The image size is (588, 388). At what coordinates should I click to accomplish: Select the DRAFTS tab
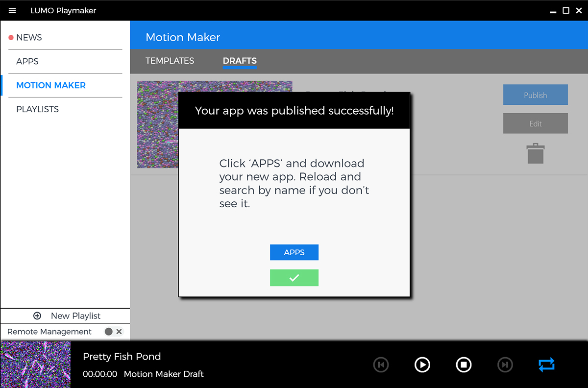click(x=240, y=61)
